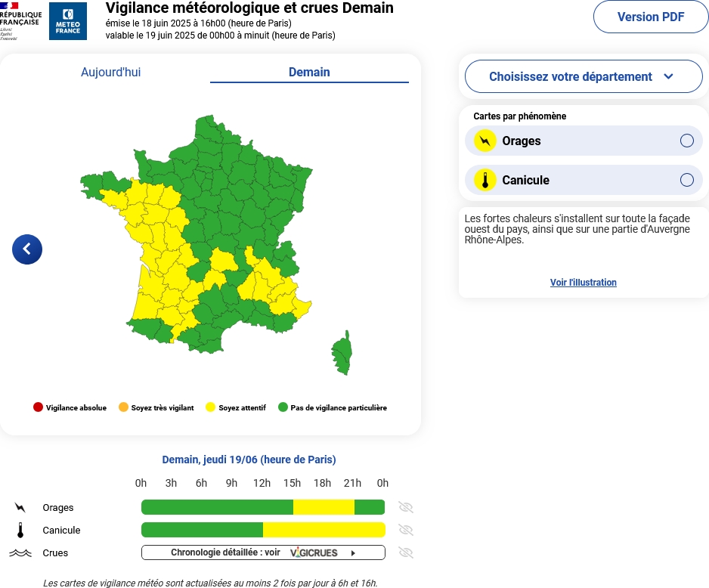The height and width of the screenshot is (588, 709).
Task: Select the Canicule radio button
Action: 687,180
